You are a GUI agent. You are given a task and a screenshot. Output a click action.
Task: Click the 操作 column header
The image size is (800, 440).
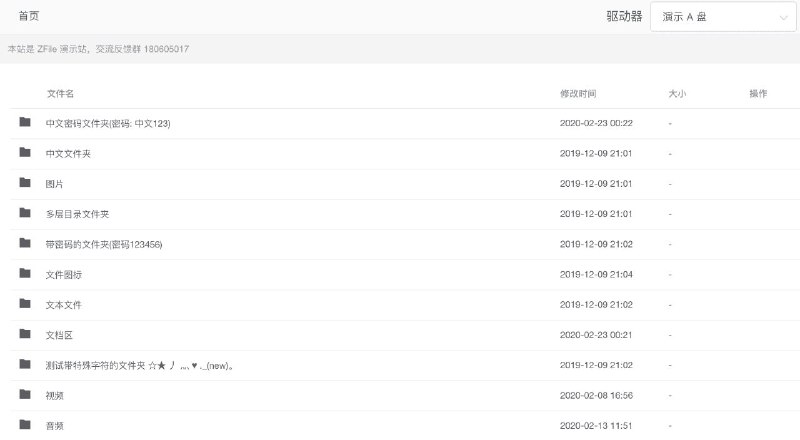[758, 93]
